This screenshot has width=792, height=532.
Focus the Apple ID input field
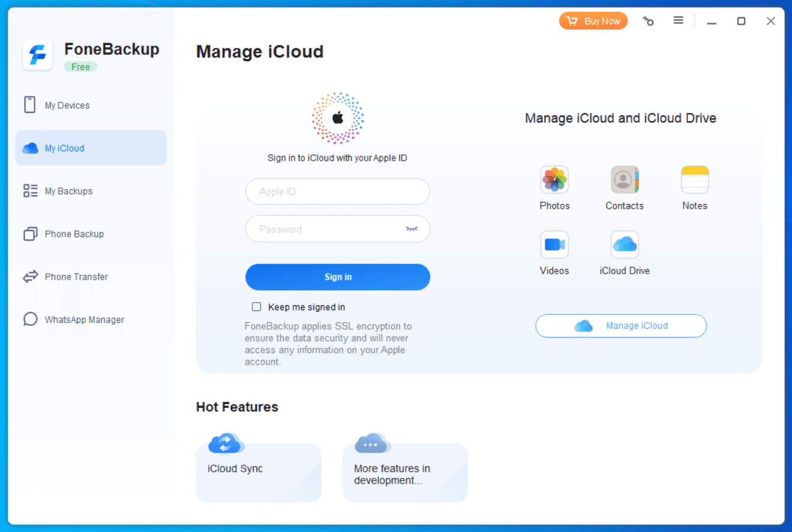tap(338, 192)
